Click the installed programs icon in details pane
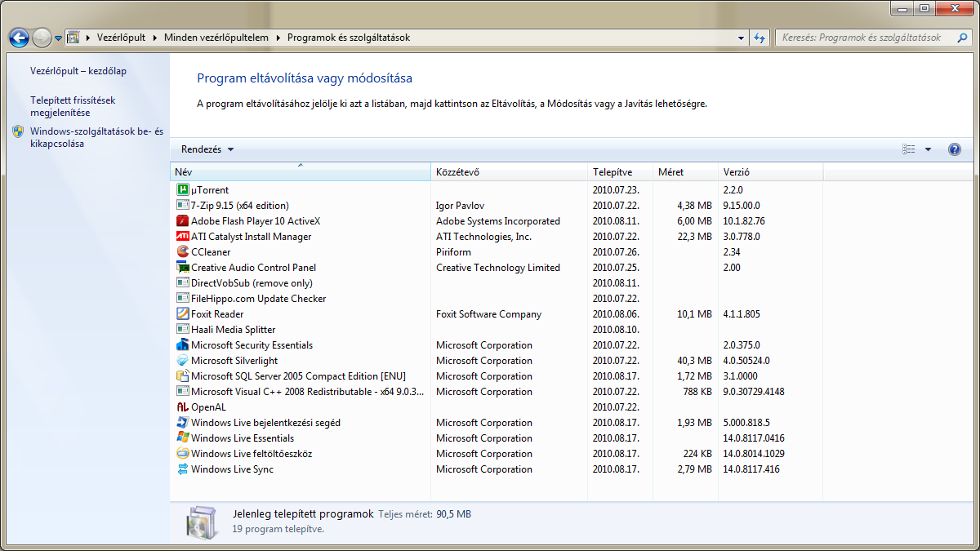The height and width of the screenshot is (551, 980). 201,523
